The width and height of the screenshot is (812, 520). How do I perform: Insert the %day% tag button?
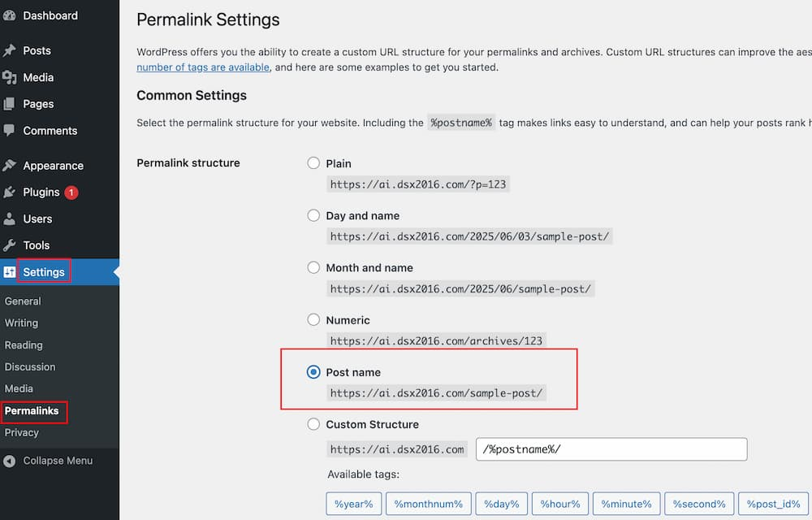501,504
